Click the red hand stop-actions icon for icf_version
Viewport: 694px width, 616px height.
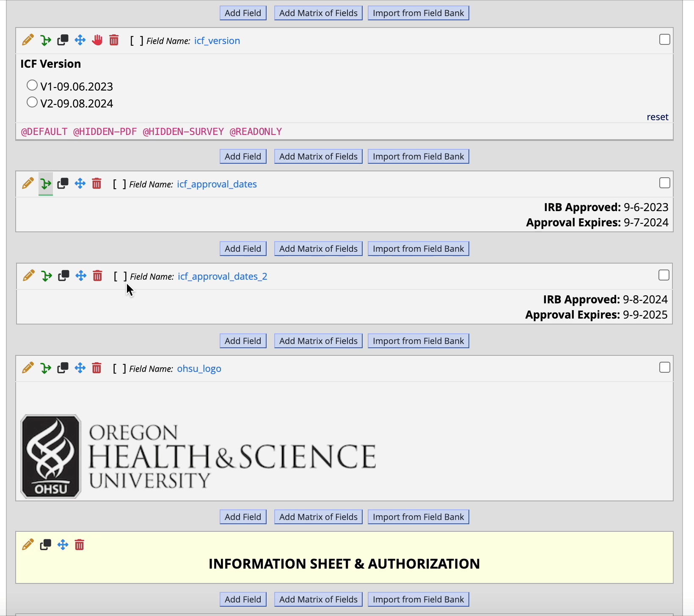pos(97,40)
